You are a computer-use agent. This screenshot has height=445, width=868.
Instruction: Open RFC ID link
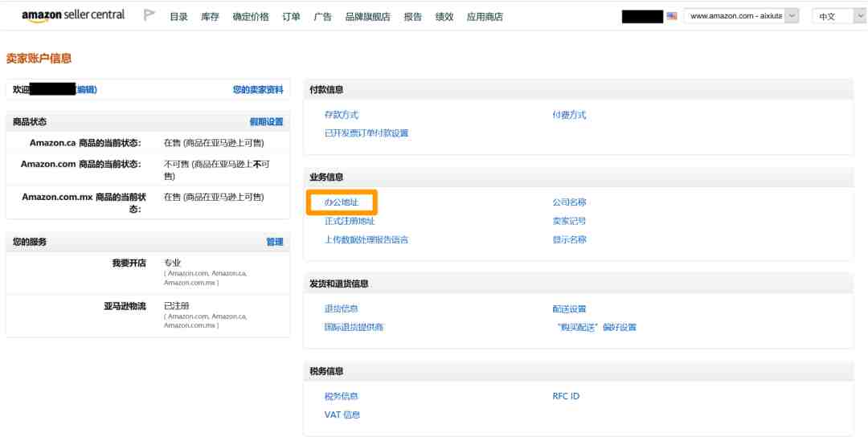[x=566, y=396]
